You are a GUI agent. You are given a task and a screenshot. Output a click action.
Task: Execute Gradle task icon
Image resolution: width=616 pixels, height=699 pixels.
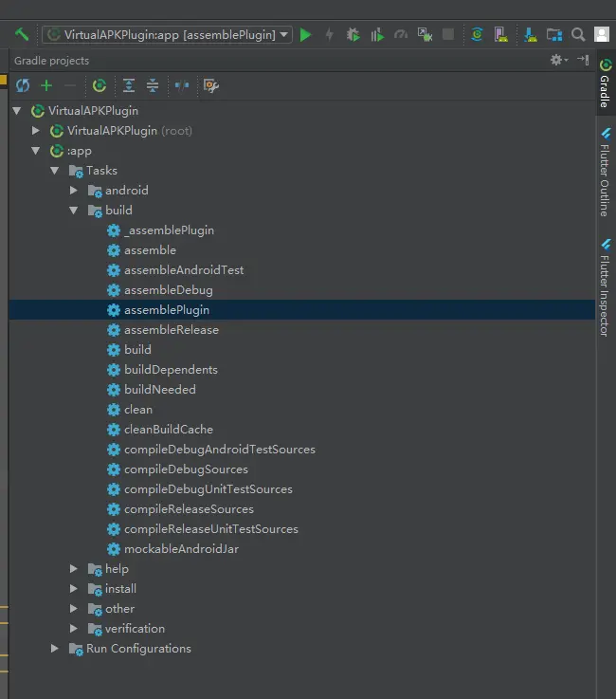point(99,85)
